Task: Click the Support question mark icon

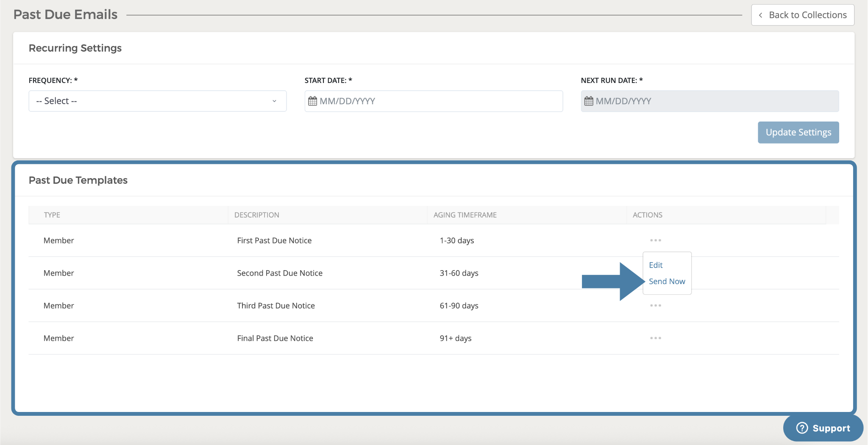Action: point(802,428)
